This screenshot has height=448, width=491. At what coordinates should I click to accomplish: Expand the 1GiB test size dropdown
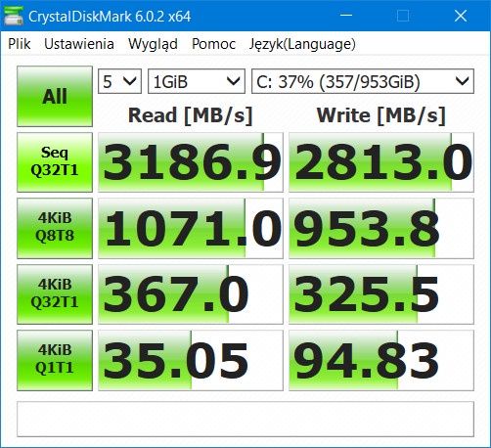[197, 81]
